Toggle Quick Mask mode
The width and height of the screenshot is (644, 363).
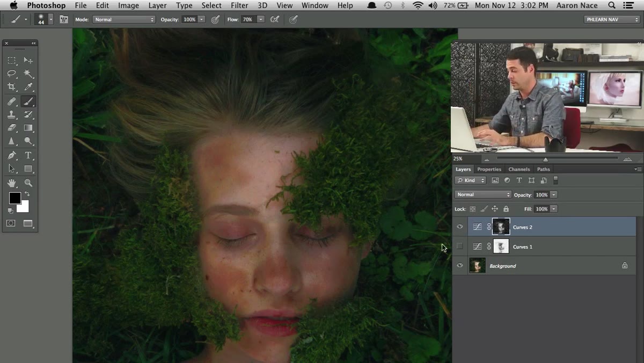click(11, 223)
